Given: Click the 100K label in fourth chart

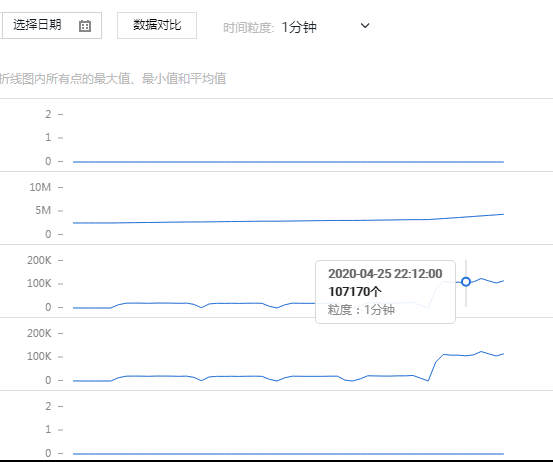Looking at the screenshot, I should click(x=39, y=356).
